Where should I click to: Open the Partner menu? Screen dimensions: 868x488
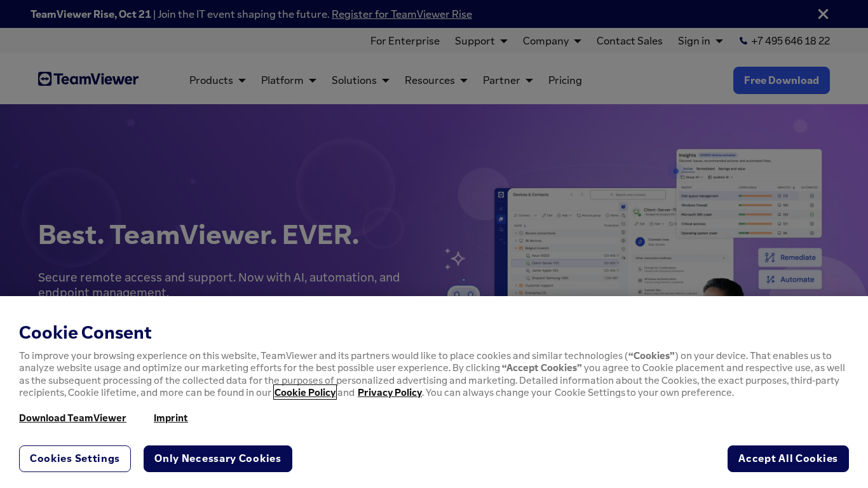(x=508, y=80)
